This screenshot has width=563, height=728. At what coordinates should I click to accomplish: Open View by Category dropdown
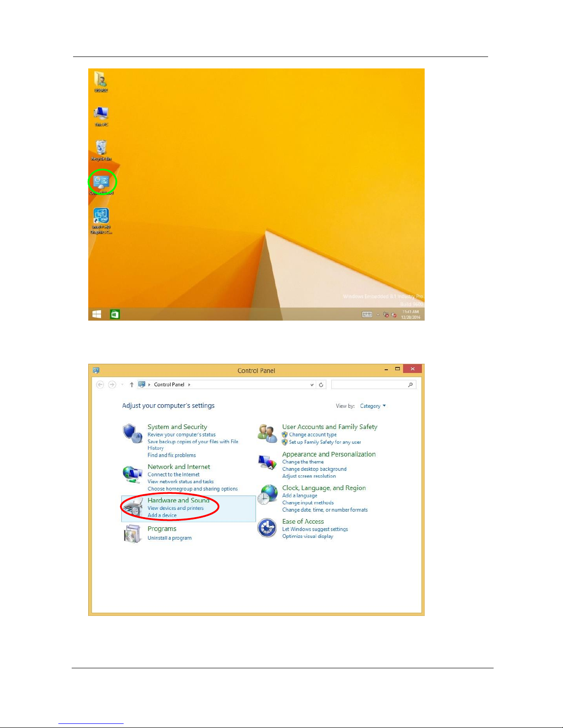373,406
